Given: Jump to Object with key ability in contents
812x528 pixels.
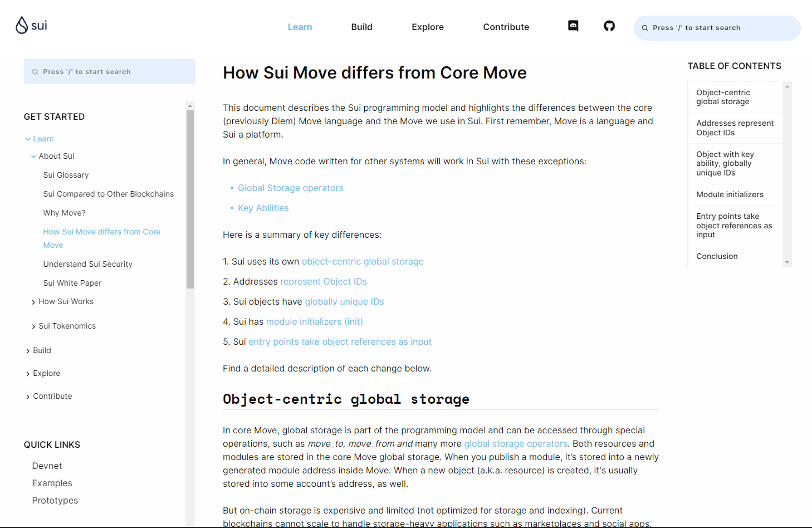Looking at the screenshot, I should (725, 164).
